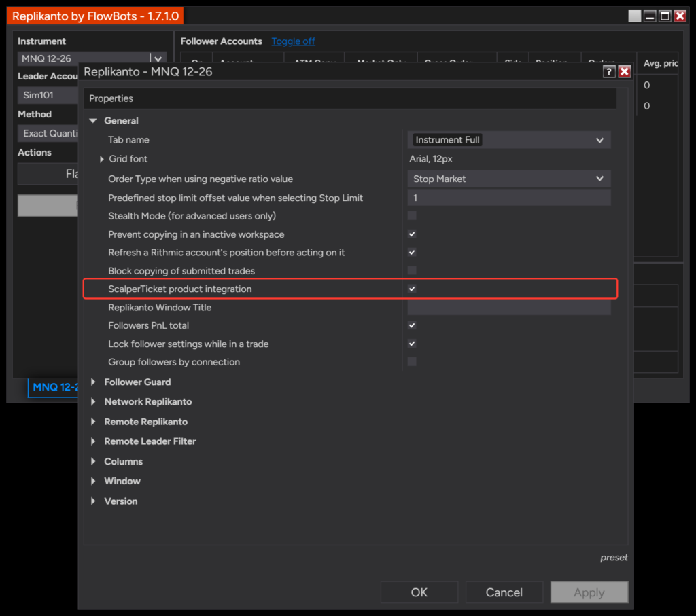Viewport: 696px width, 616px height.
Task: Toggle ScalperTicket product integration checkbox
Action: click(x=412, y=289)
